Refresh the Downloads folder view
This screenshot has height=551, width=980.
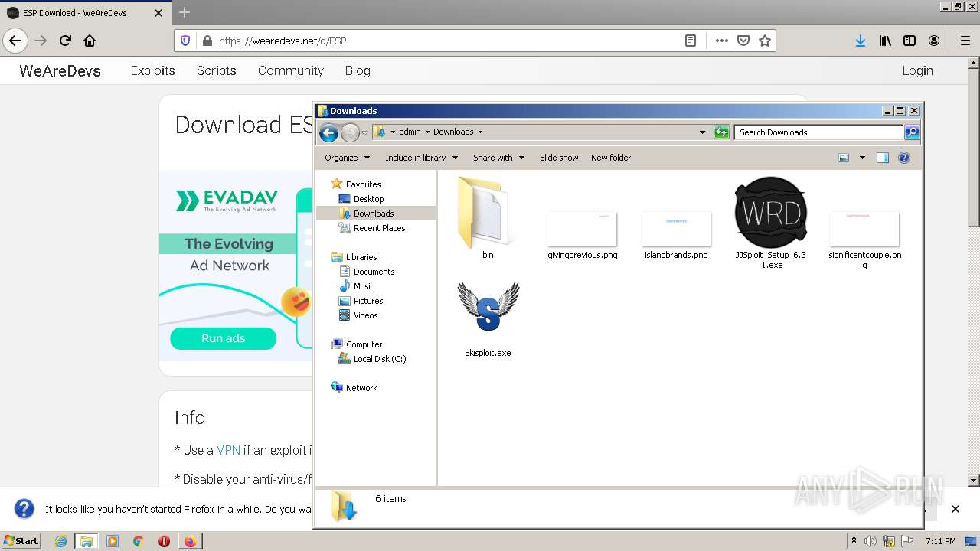click(x=720, y=132)
